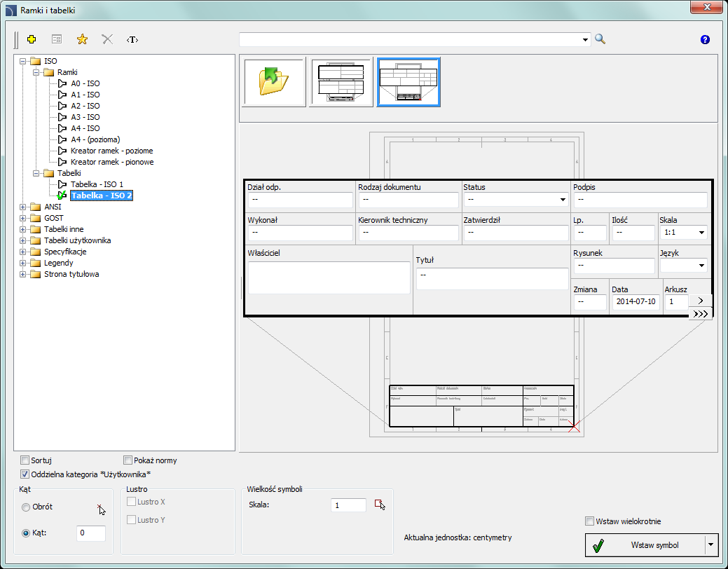The width and height of the screenshot is (728, 569).
Task: Click the magnifier search icon
Action: click(x=600, y=39)
